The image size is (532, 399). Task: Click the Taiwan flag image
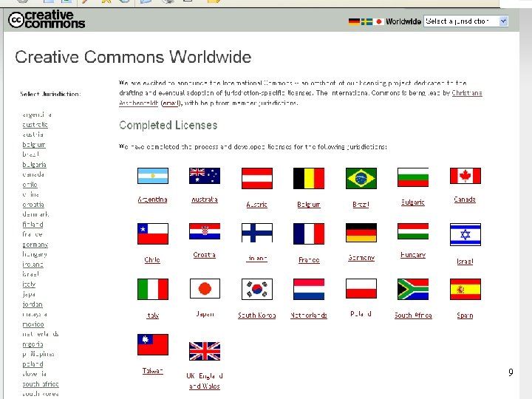153,345
